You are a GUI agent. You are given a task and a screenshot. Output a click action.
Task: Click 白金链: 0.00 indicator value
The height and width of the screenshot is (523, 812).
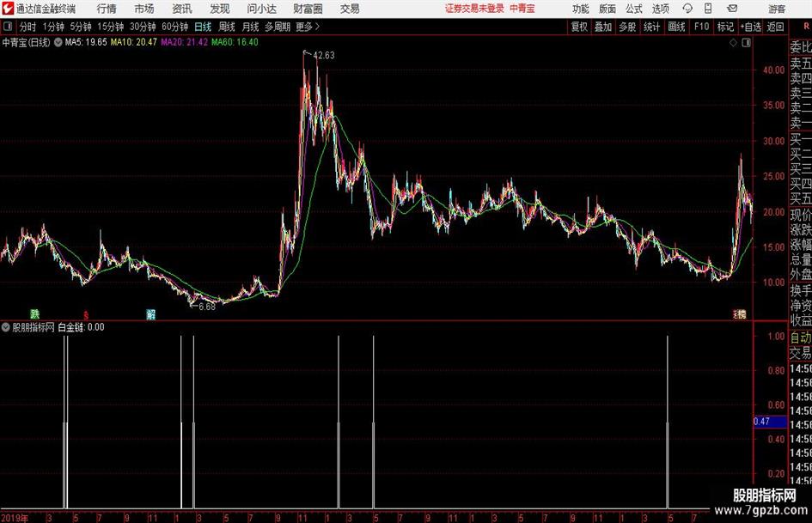81,327
